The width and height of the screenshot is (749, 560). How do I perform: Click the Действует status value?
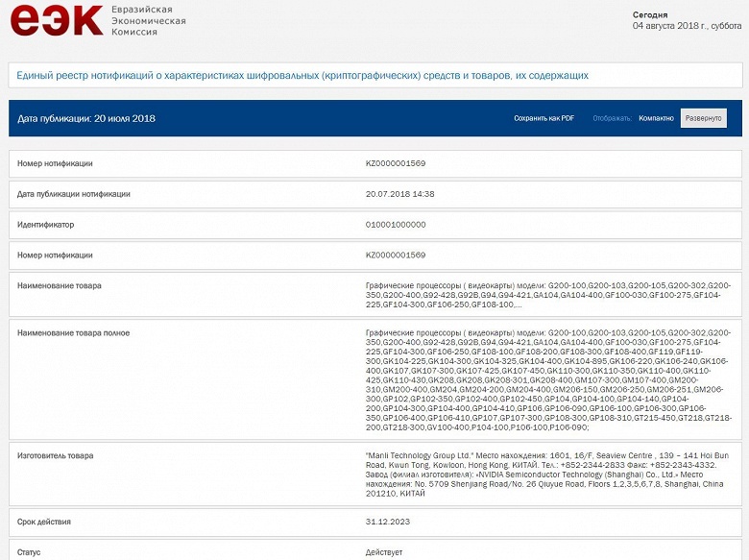click(x=384, y=552)
